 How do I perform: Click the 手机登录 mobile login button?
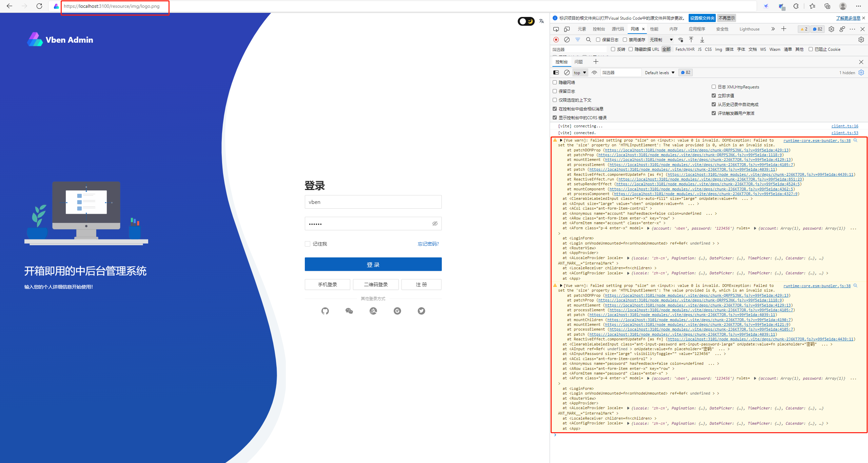pyautogui.click(x=328, y=285)
